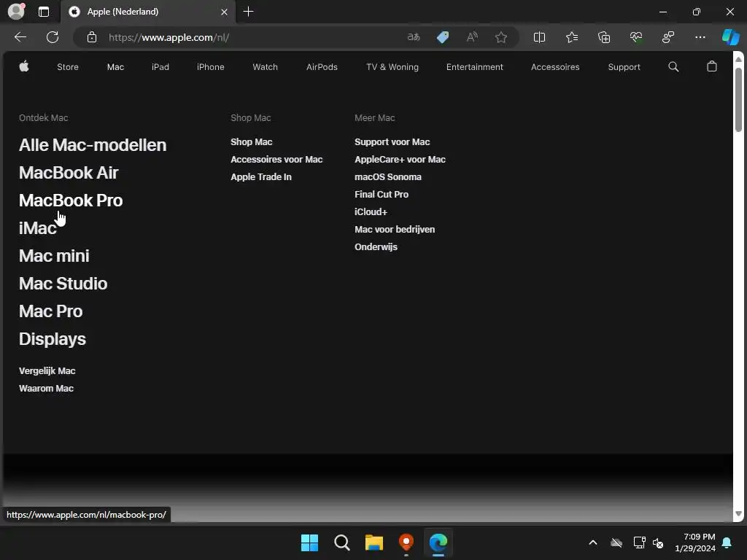Open the iCloud+ link
The height and width of the screenshot is (560, 747).
[371, 212]
